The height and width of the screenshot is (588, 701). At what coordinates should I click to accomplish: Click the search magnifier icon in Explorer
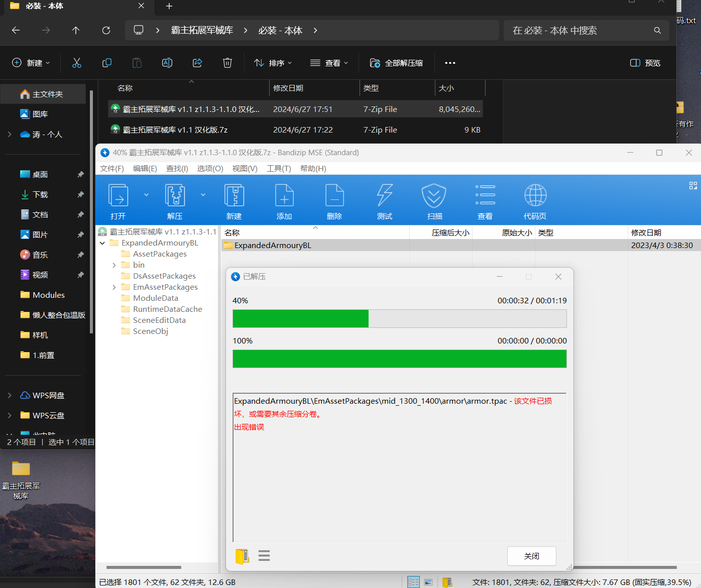pos(657,31)
